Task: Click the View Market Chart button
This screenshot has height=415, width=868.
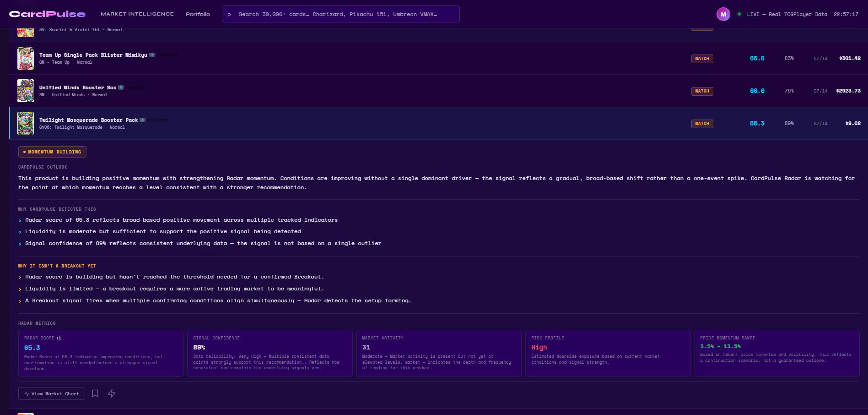Action: pos(52,393)
